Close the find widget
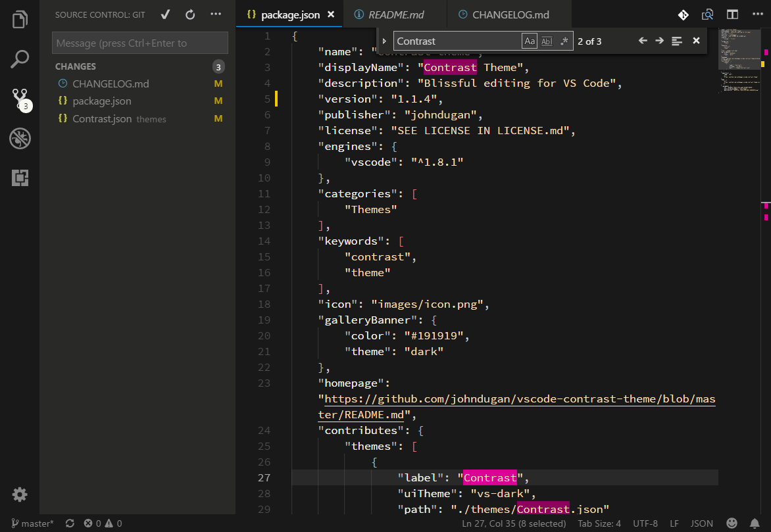The width and height of the screenshot is (771, 532). pos(696,41)
